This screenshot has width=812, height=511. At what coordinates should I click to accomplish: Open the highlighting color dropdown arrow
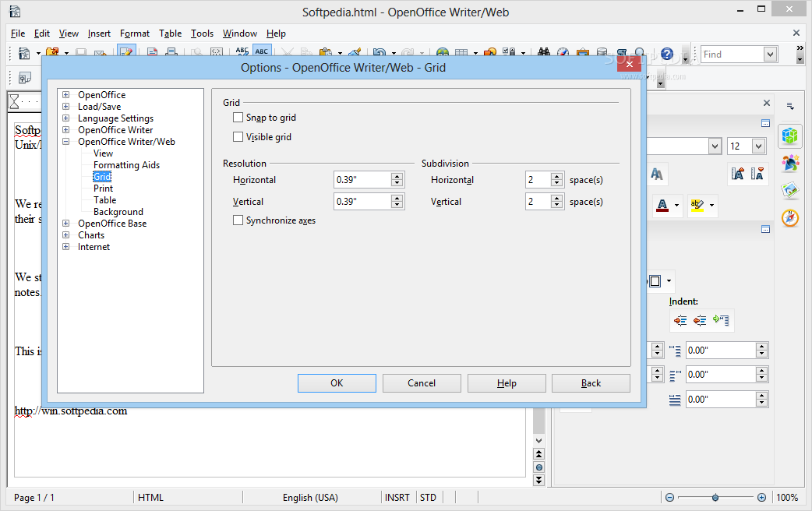tap(711, 206)
